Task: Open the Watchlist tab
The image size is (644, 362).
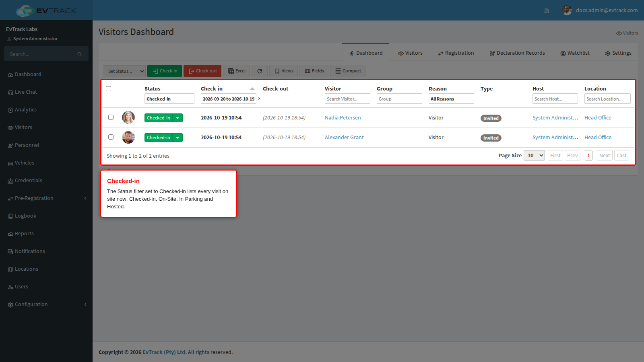Action: tap(575, 53)
